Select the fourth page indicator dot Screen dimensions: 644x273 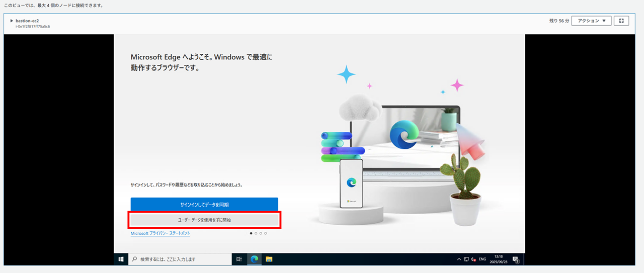(x=266, y=233)
